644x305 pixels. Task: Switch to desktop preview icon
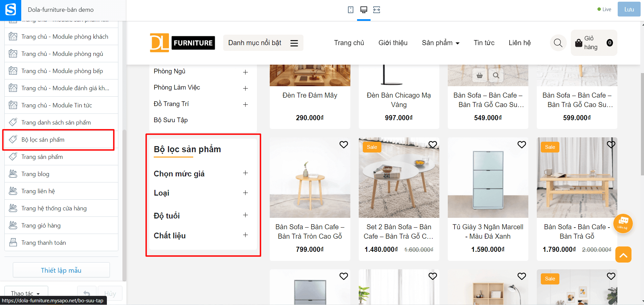coord(363,10)
